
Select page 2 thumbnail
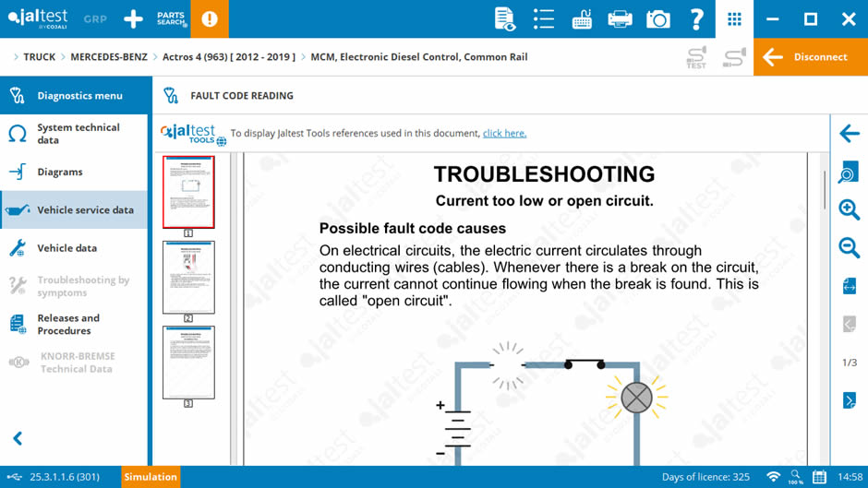click(188, 277)
